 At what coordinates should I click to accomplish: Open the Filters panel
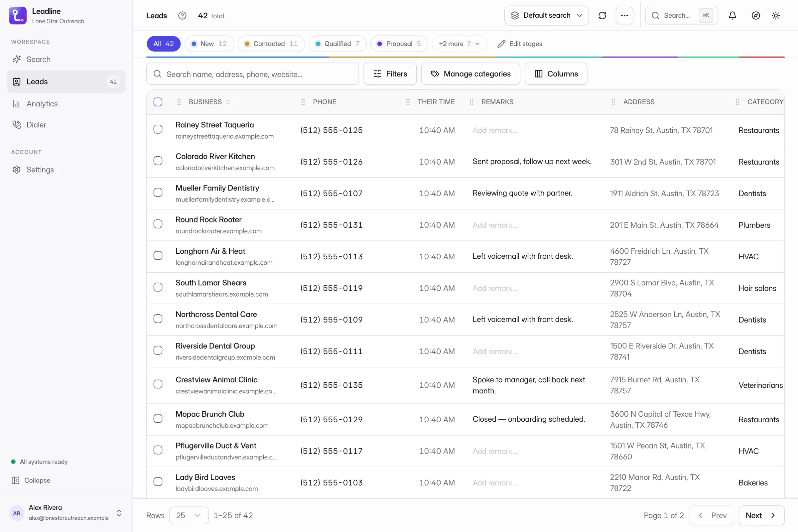tap(390, 73)
